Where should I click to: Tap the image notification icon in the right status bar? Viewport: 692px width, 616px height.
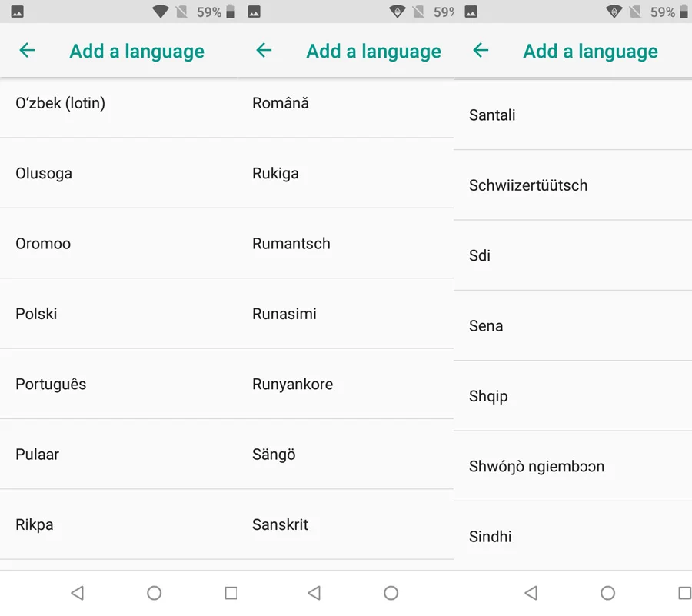click(471, 12)
